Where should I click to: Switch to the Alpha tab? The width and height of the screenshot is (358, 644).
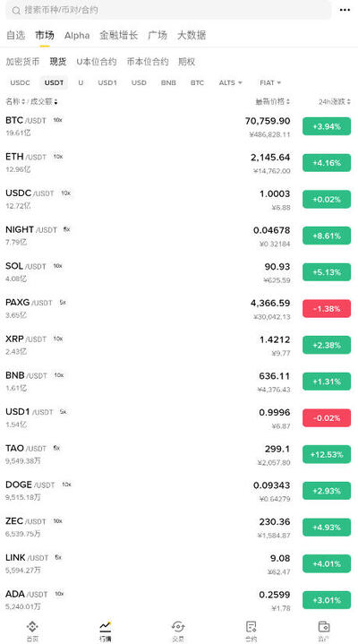(x=77, y=35)
